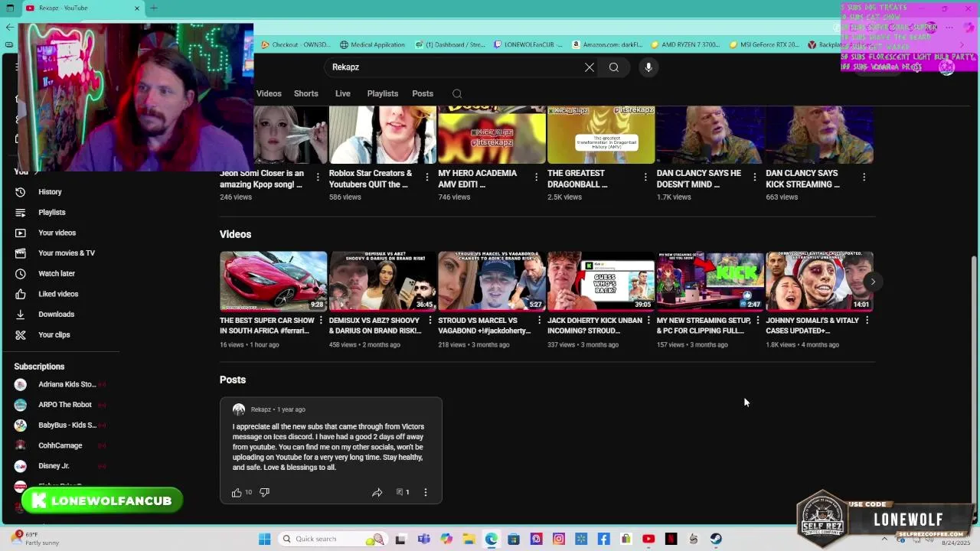
Task: Open LONEWOLFFanCUB bookmark
Action: (528, 44)
